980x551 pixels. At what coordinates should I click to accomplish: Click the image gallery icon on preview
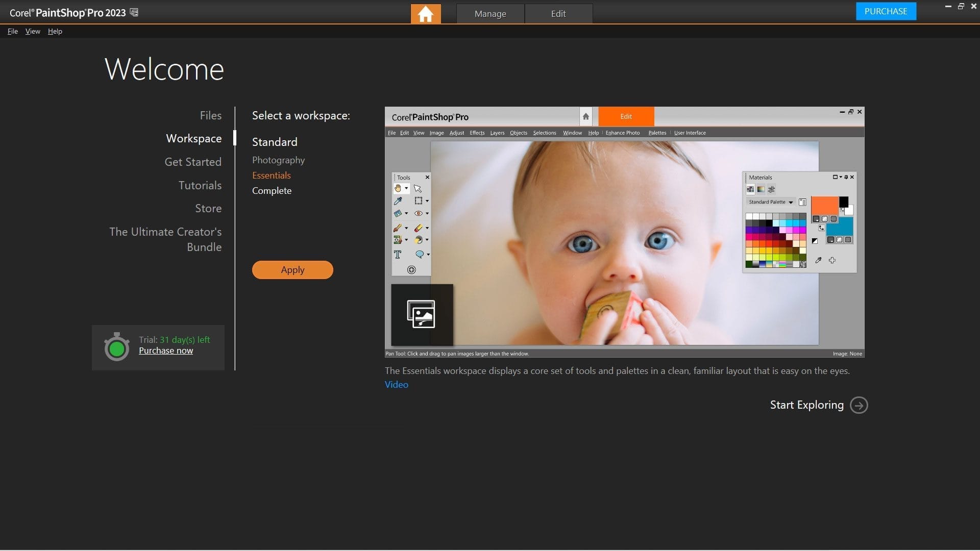click(x=421, y=314)
